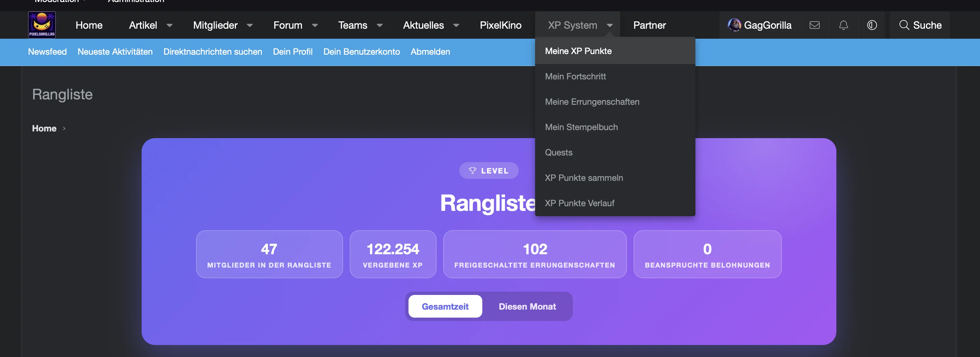Expand the Artikel dropdown arrow
The height and width of the screenshot is (357, 980).
pyautogui.click(x=169, y=25)
